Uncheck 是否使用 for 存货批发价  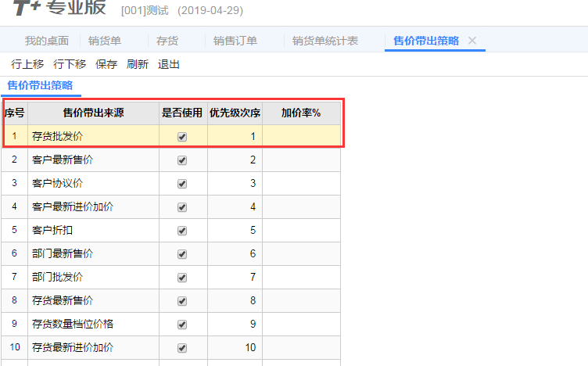[182, 136]
